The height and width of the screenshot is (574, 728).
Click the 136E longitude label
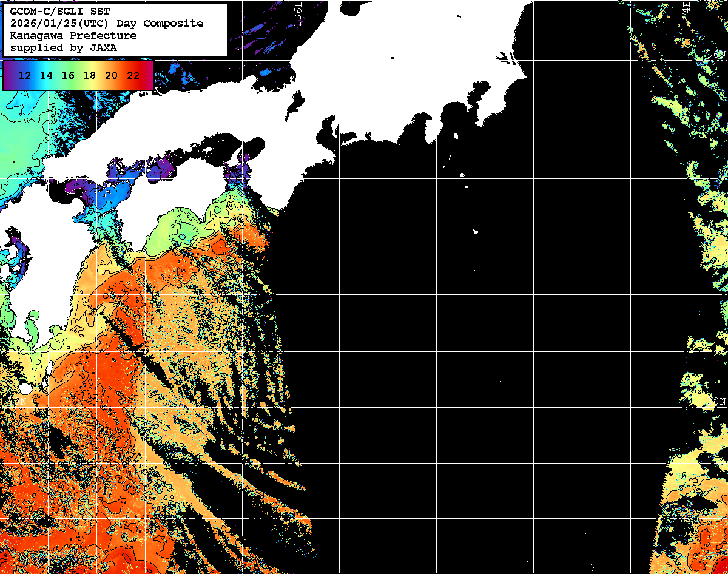(297, 13)
